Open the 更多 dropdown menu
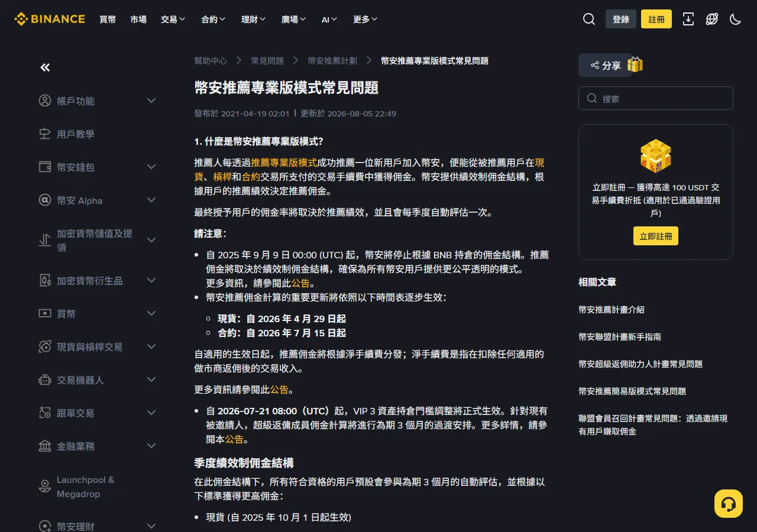757x532 pixels. click(x=365, y=19)
